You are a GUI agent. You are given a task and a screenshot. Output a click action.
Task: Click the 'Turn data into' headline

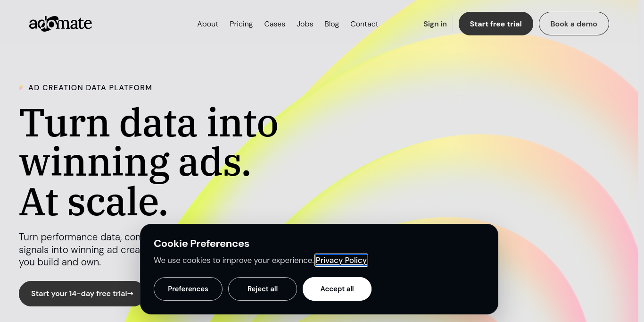(x=149, y=122)
